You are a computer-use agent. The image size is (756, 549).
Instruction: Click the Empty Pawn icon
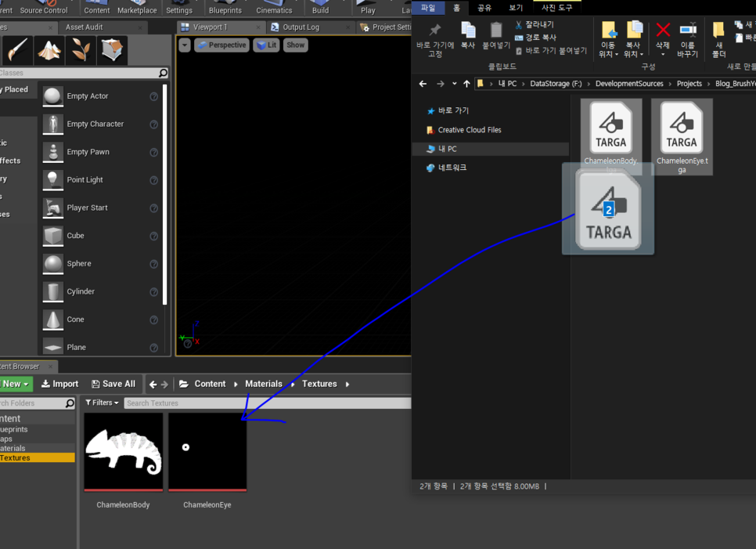[x=53, y=152]
